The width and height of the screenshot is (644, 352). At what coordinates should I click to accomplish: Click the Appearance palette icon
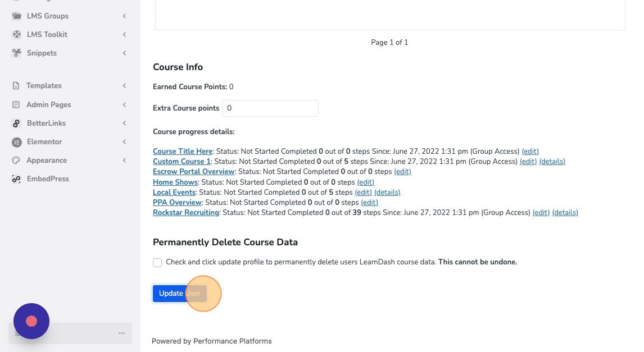coord(16,161)
